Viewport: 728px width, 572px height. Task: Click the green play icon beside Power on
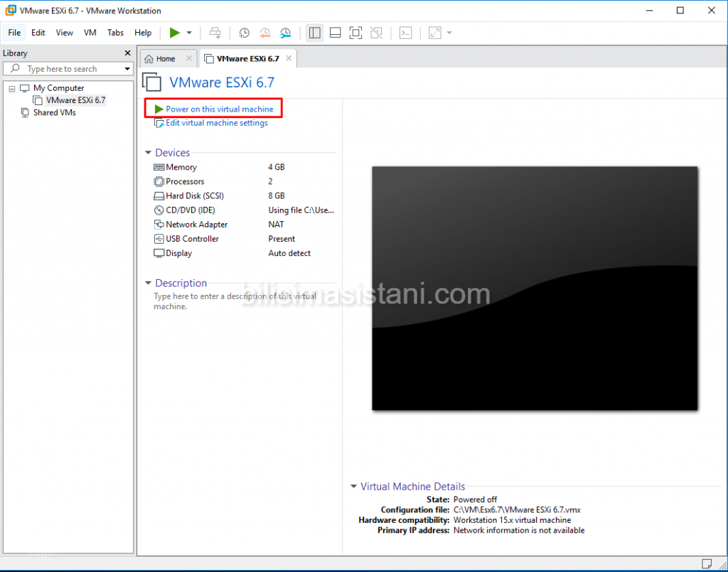[159, 109]
